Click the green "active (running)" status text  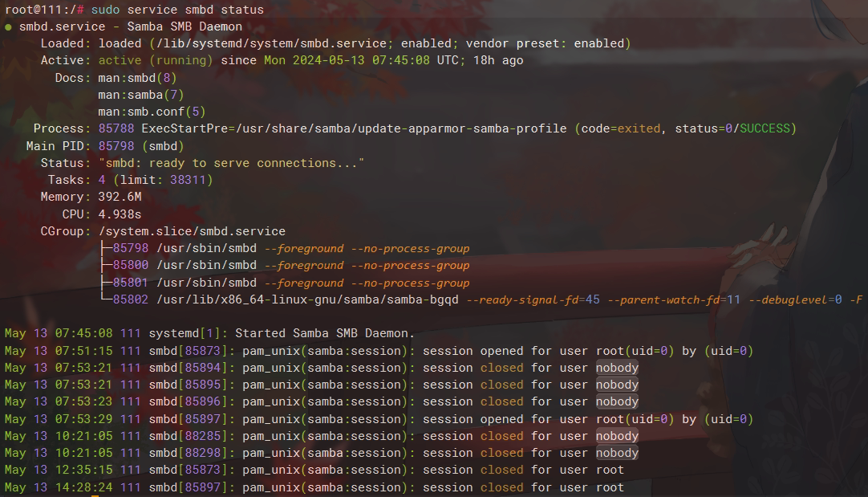[156, 60]
